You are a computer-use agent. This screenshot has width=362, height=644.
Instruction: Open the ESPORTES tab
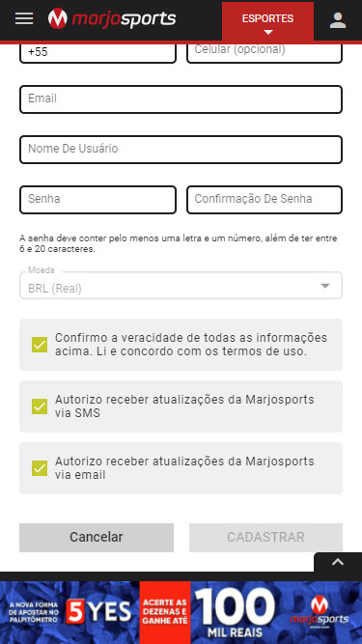coord(267,21)
